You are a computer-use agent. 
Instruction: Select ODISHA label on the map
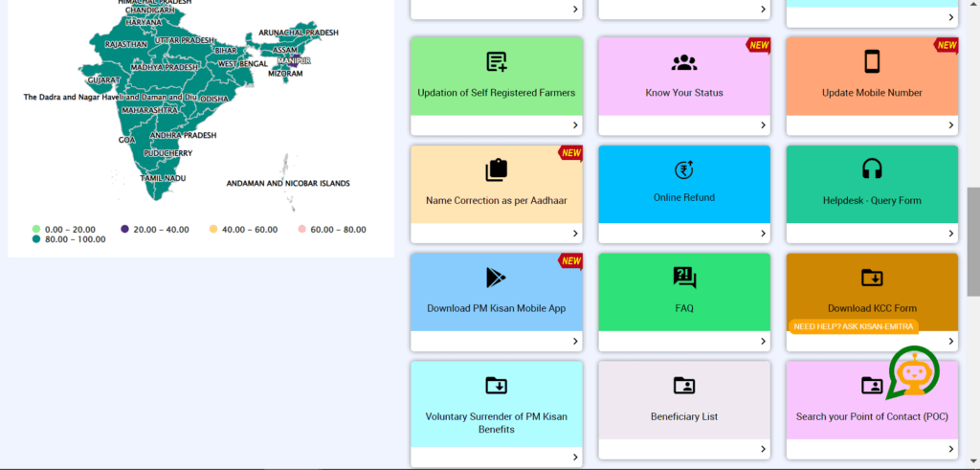click(214, 99)
